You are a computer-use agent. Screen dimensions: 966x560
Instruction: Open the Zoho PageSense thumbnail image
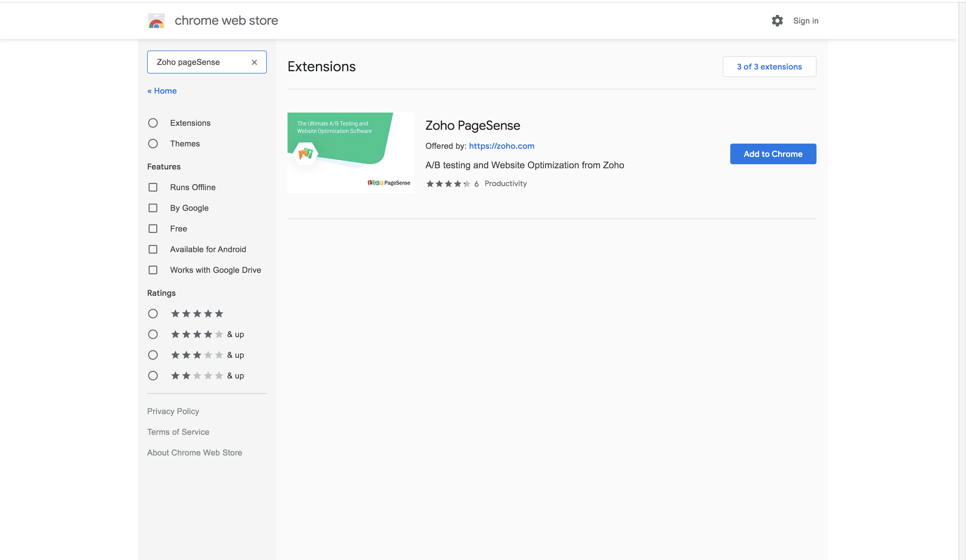click(350, 152)
